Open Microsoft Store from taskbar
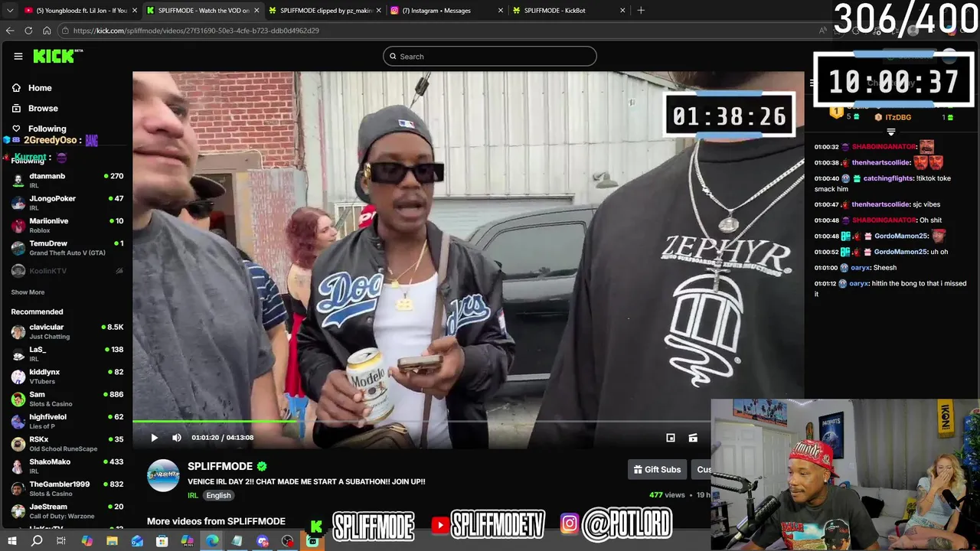980x551 pixels. 162,541
